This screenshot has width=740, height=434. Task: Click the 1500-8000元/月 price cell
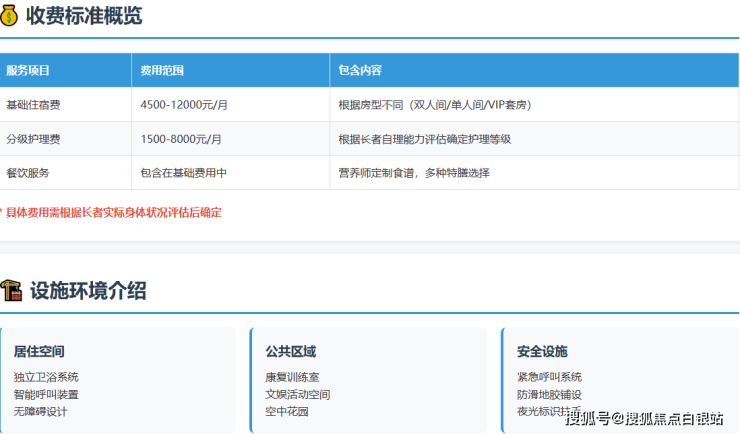[181, 139]
